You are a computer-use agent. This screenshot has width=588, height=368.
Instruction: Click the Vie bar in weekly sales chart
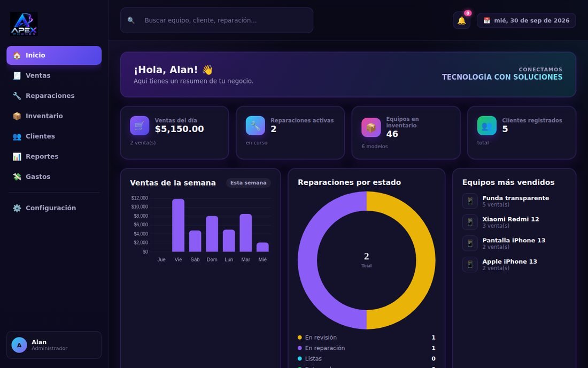[x=178, y=225]
